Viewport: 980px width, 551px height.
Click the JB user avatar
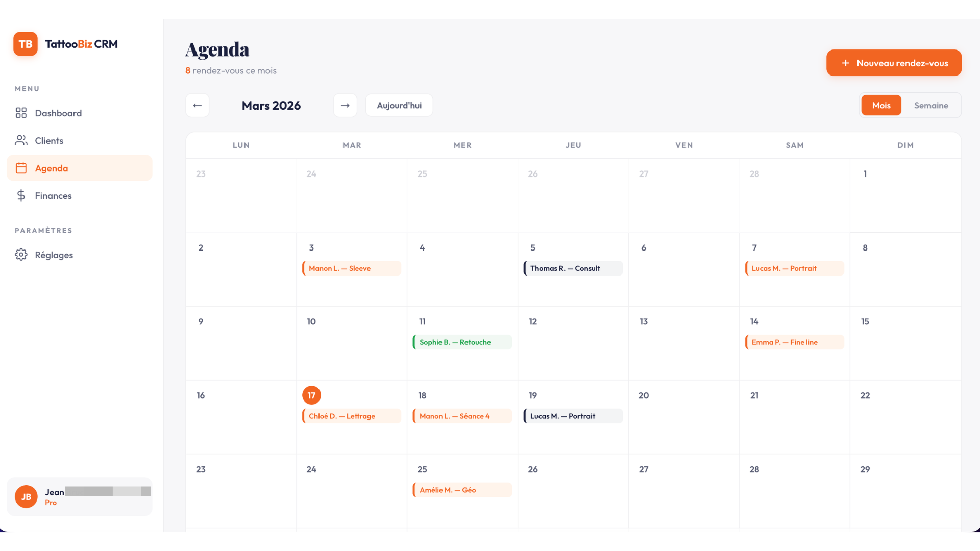(26, 496)
